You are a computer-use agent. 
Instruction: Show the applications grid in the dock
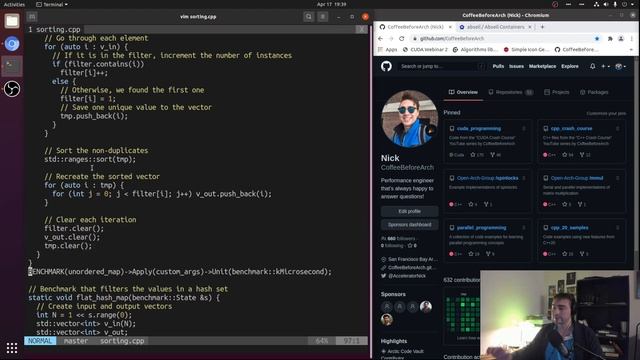point(12,348)
